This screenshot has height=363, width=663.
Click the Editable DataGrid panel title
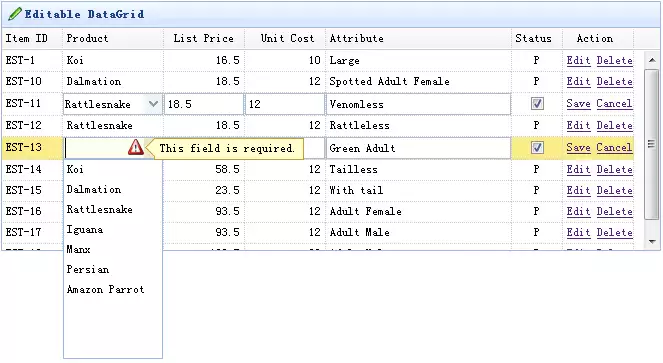click(84, 14)
